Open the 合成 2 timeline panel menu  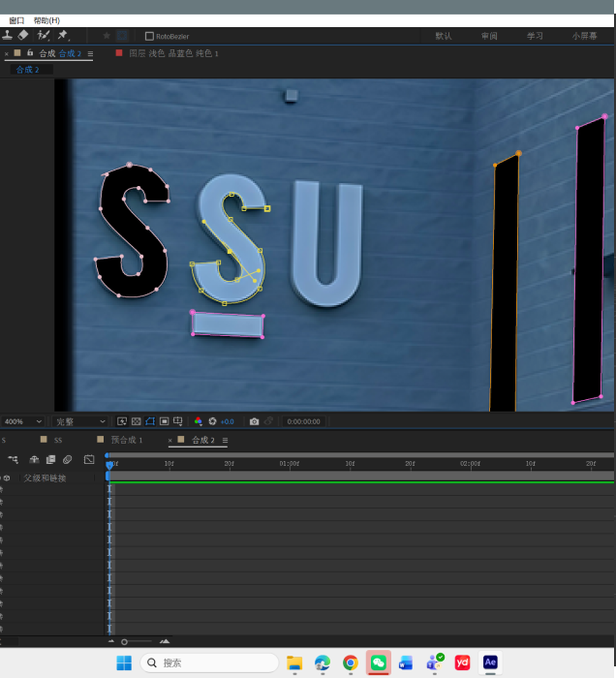coord(226,440)
